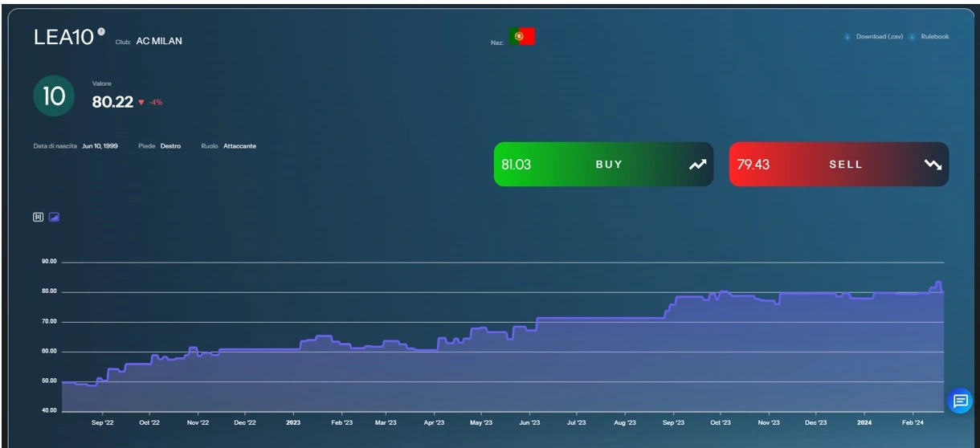Click the 2024 axis label

pyautogui.click(x=864, y=422)
